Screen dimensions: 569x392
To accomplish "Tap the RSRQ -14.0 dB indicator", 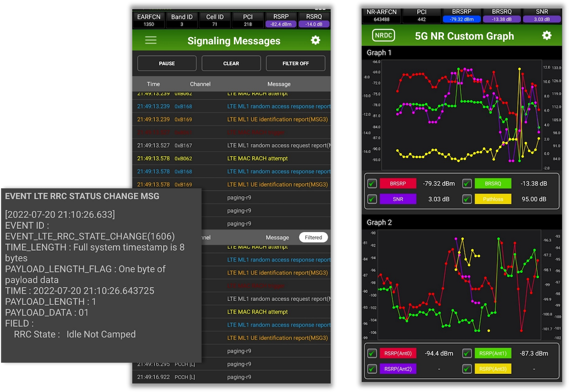I will 314,20.
